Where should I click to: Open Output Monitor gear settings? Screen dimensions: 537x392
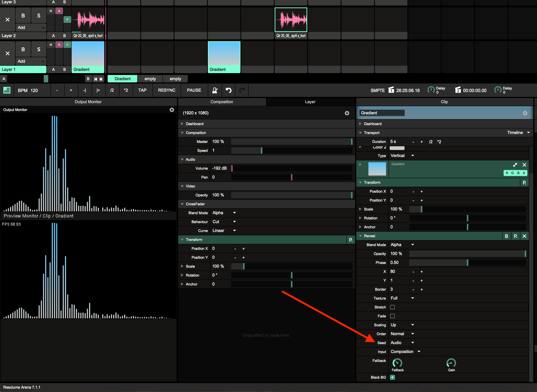coord(172,110)
